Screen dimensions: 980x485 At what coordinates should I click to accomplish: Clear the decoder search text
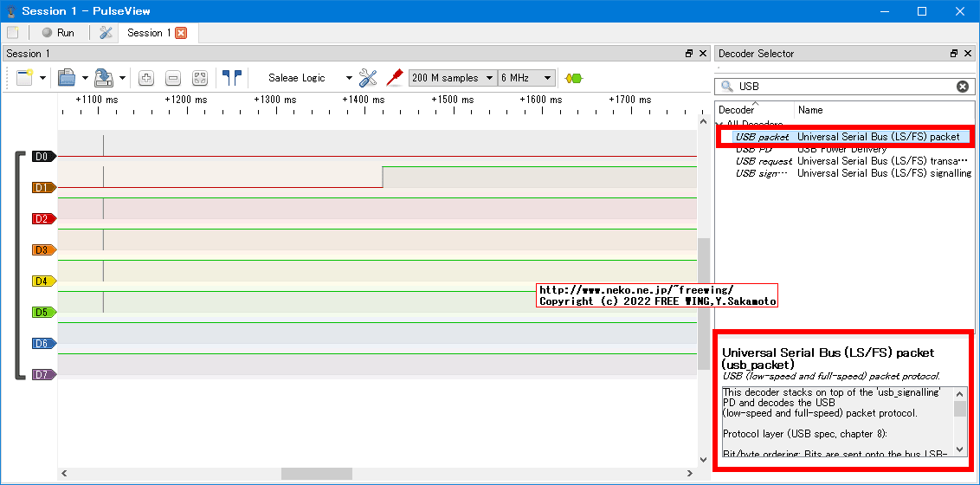coord(963,87)
